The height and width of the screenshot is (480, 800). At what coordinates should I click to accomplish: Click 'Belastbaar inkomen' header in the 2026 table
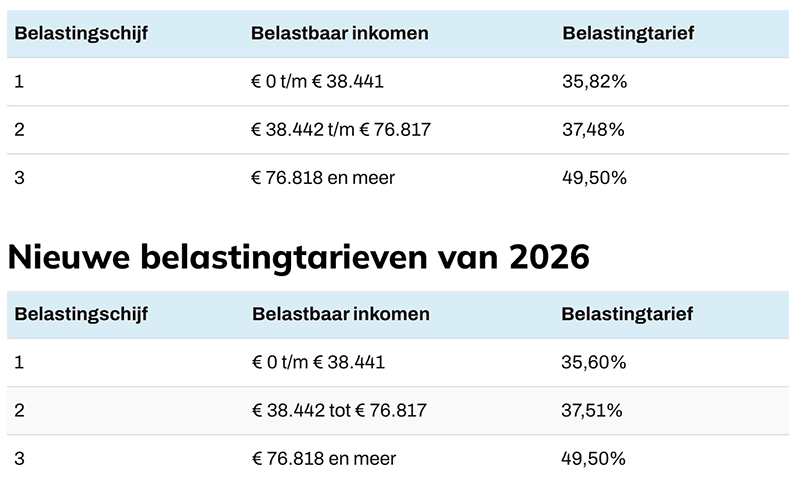point(340,314)
